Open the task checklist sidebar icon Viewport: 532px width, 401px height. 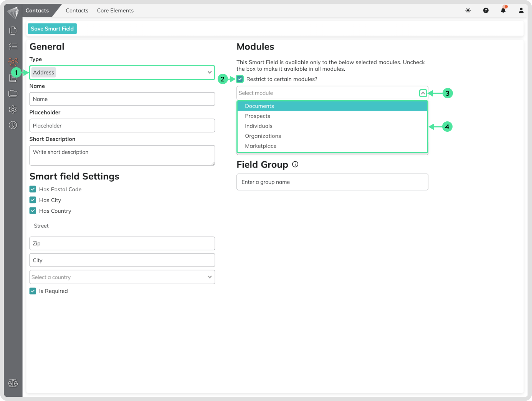tap(13, 46)
